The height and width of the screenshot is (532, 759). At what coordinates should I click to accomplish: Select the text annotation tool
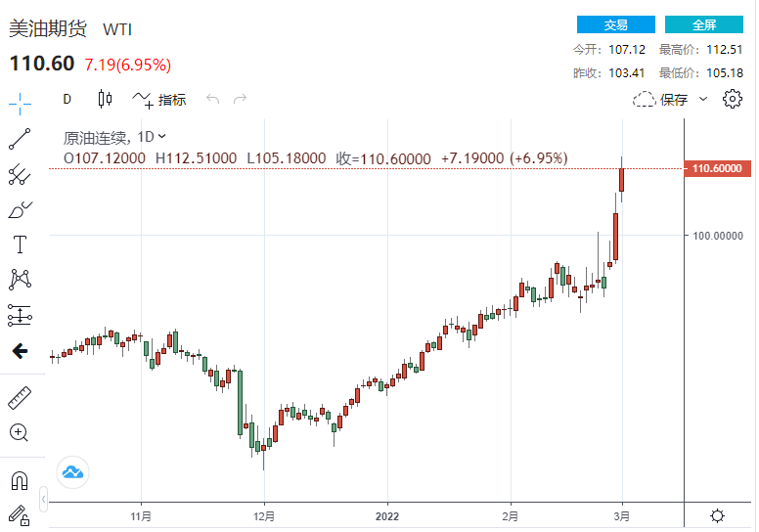[20, 244]
